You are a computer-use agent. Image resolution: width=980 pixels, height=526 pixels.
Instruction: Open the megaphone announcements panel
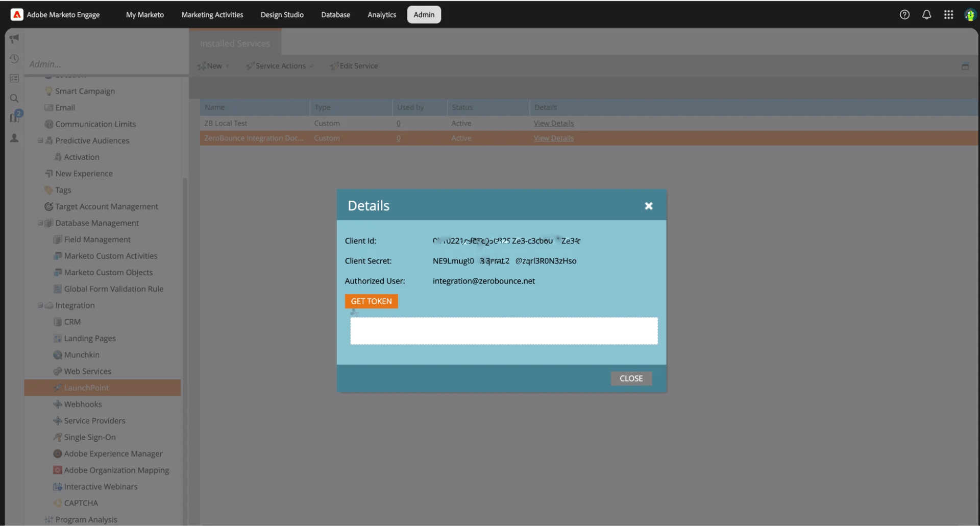coord(14,38)
